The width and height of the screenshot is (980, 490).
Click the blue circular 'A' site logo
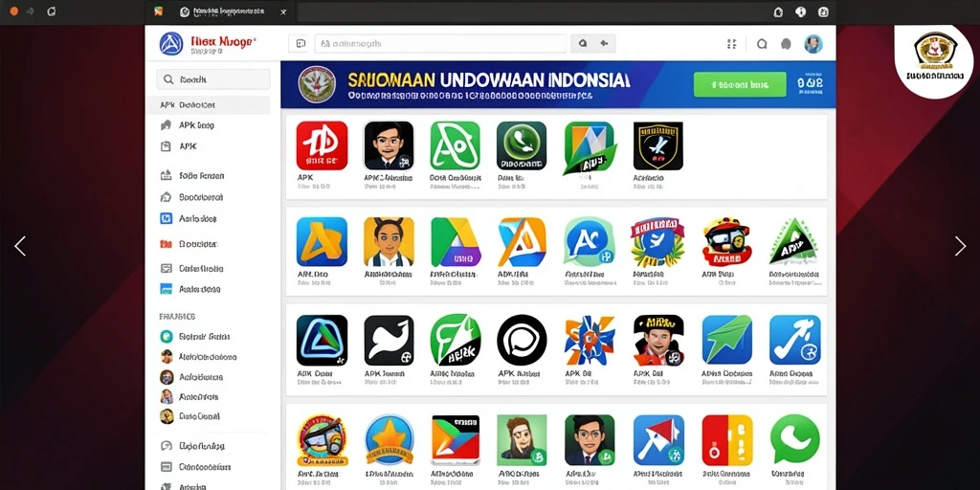pos(171,44)
